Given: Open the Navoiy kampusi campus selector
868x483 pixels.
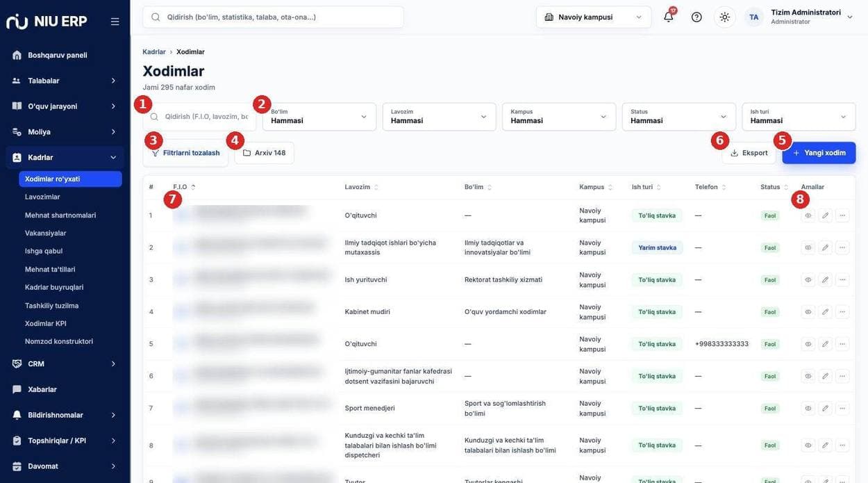Looking at the screenshot, I should [x=594, y=17].
